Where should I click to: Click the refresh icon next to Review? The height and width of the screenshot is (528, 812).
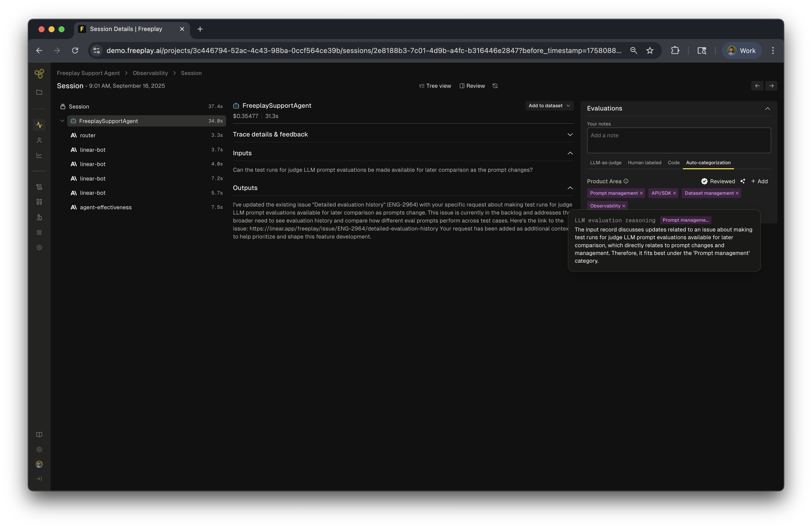pyautogui.click(x=495, y=86)
